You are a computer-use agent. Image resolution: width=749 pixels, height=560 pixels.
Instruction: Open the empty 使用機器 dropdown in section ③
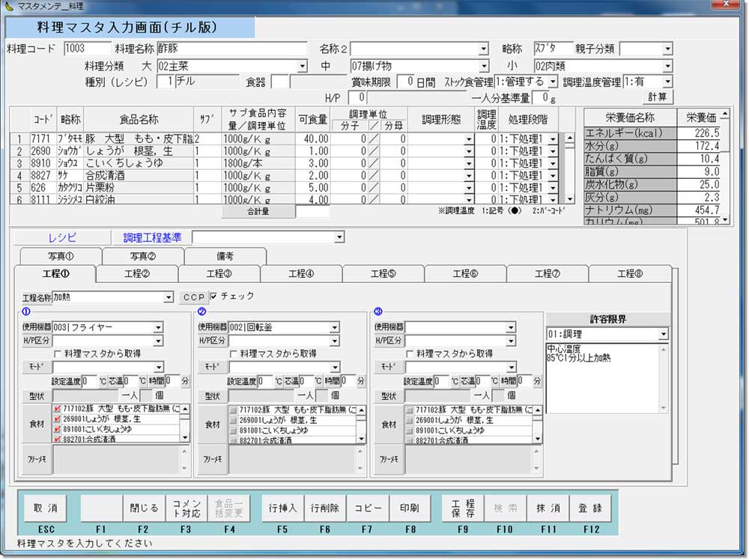click(x=511, y=327)
